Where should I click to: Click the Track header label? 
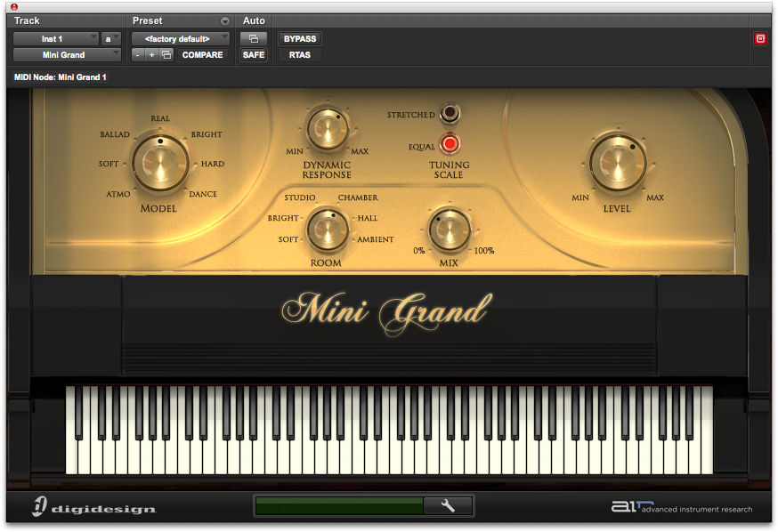pyautogui.click(x=27, y=20)
